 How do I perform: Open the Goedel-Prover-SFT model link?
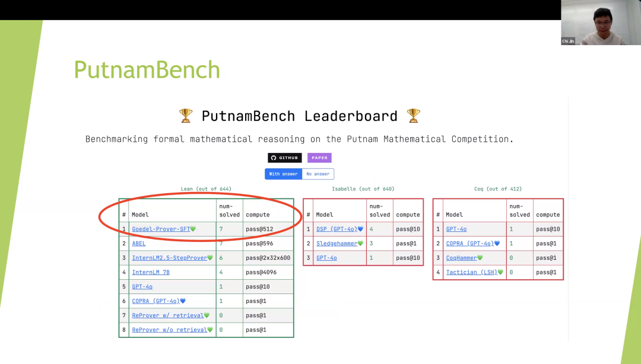tap(160, 229)
